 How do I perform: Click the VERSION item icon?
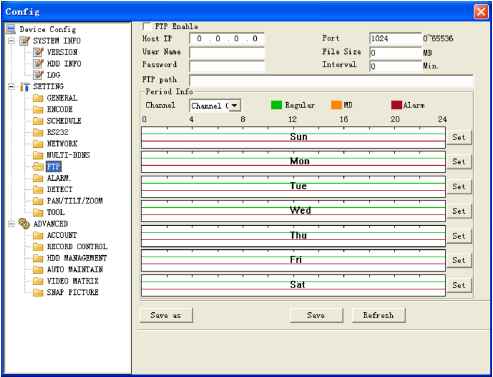tap(38, 52)
